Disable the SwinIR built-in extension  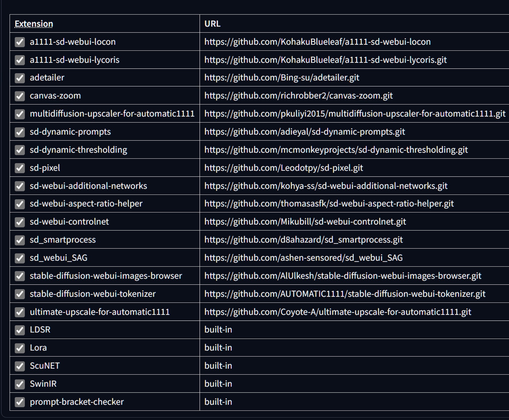point(19,384)
